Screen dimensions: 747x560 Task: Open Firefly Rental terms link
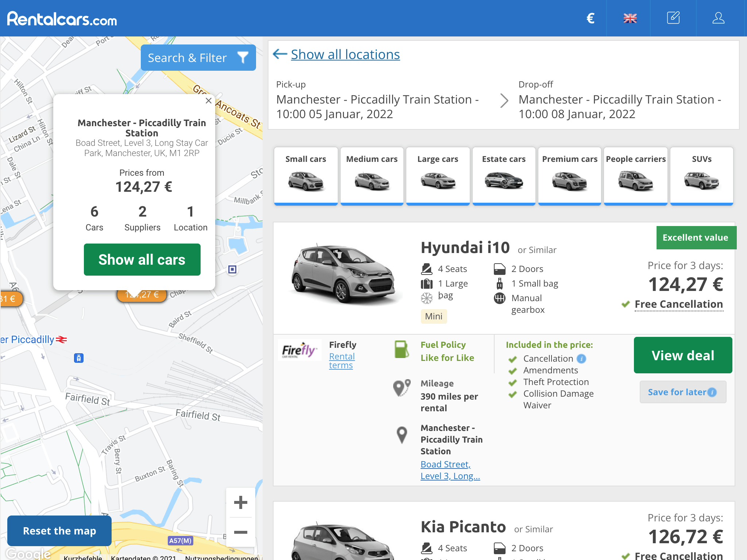342,361
